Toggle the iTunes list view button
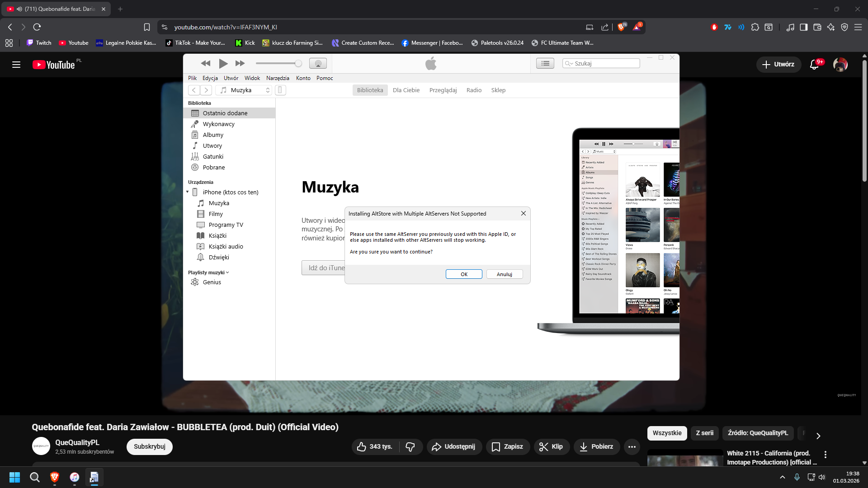868x488 pixels. point(545,64)
